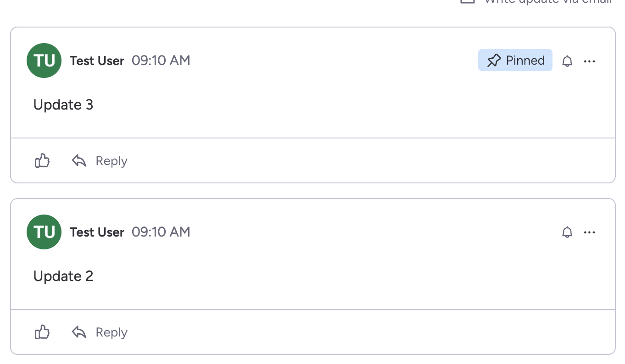Click Reply text under Update 2
The width and height of the screenshot is (625, 364).
coord(112,332)
